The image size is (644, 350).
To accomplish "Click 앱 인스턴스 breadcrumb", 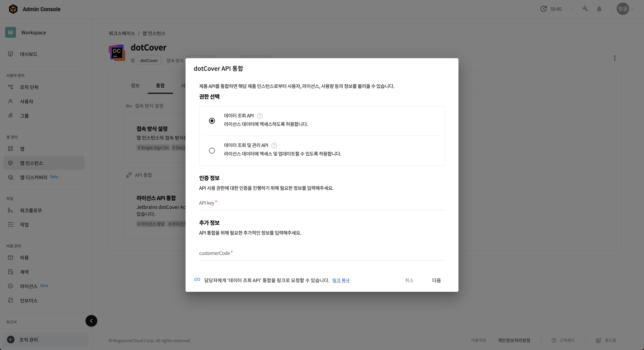I will tap(154, 33).
